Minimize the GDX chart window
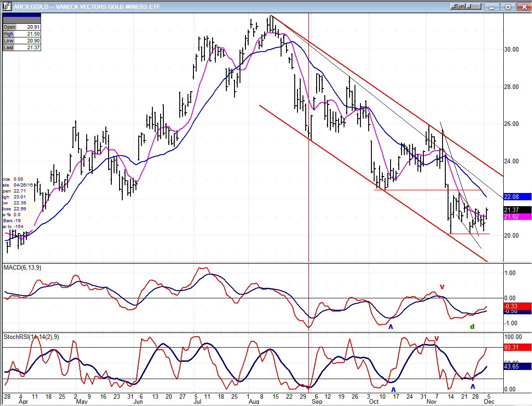Image resolution: width=532 pixels, height=406 pixels. click(x=491, y=7)
